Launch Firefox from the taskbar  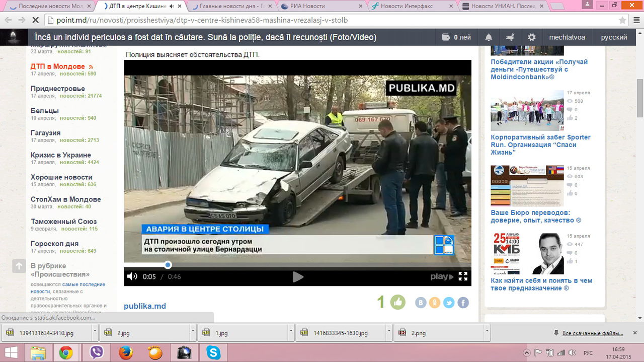tap(126, 352)
